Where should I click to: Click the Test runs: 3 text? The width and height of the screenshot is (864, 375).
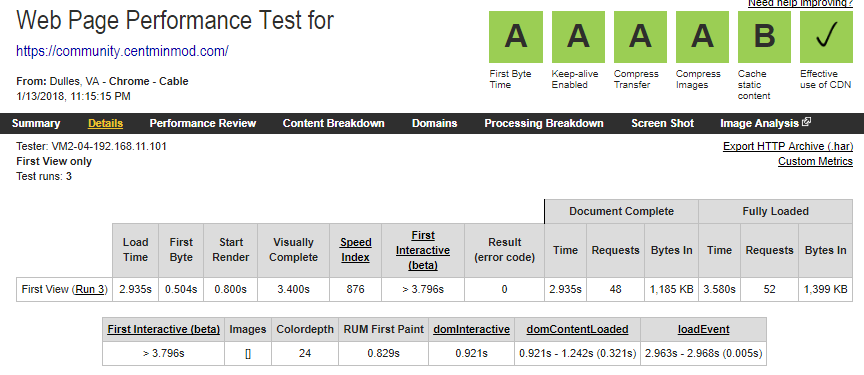click(44, 177)
